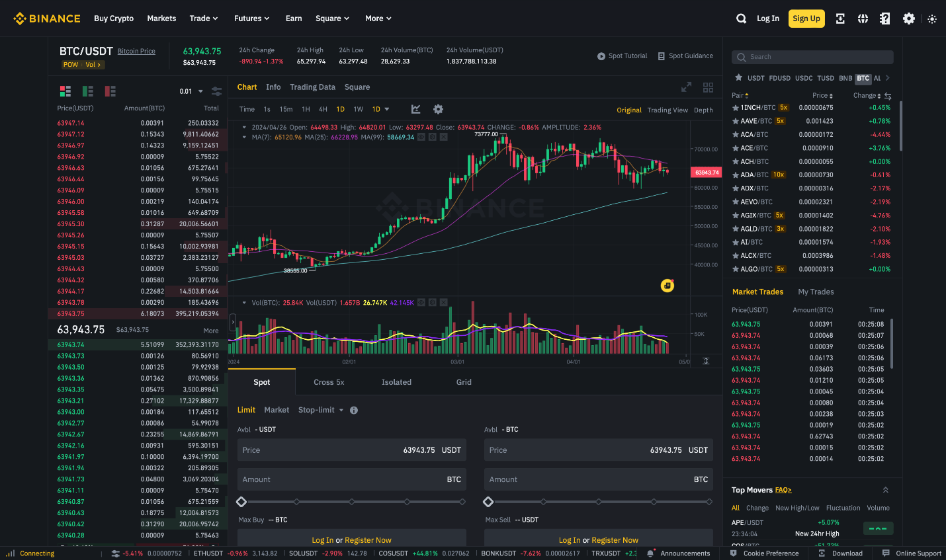Open the language globe icon
Screen dimensions: 946x560
(x=863, y=19)
